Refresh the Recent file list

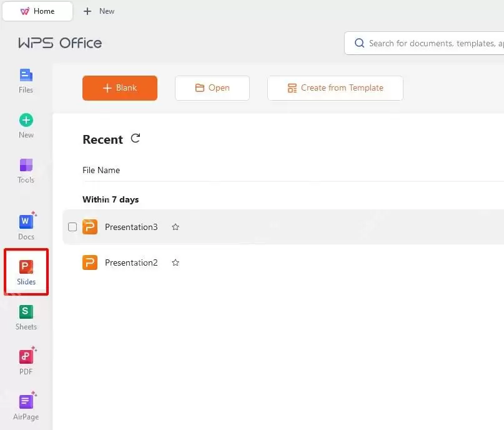[136, 138]
